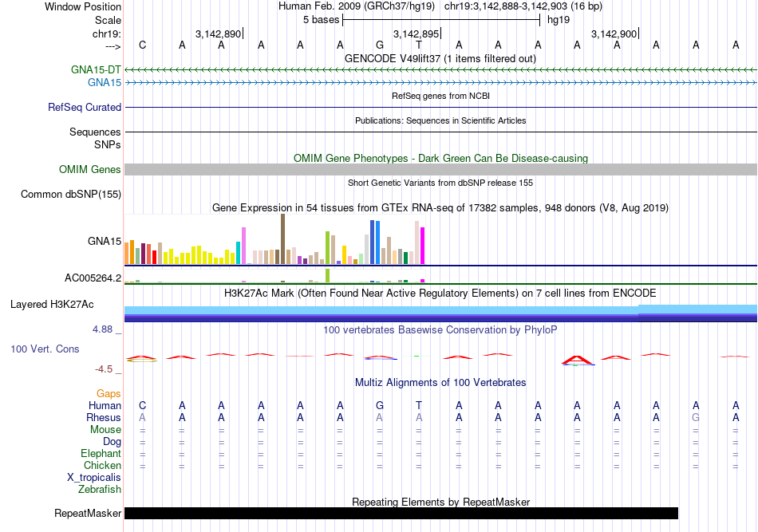758x532 pixels.
Task: Open the RefSeq Curated track label
Action: pos(85,107)
